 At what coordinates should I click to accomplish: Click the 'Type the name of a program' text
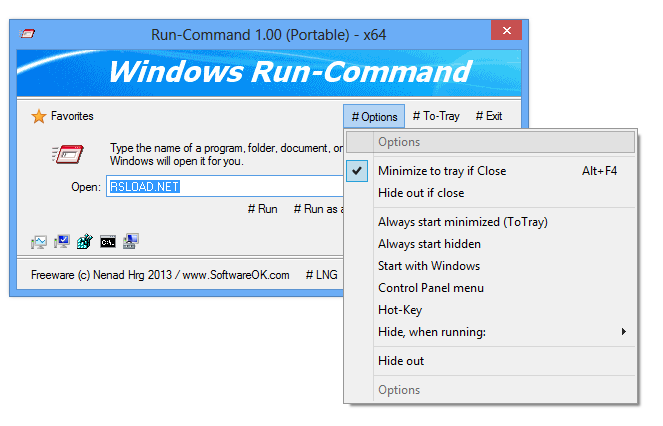[x=226, y=154]
